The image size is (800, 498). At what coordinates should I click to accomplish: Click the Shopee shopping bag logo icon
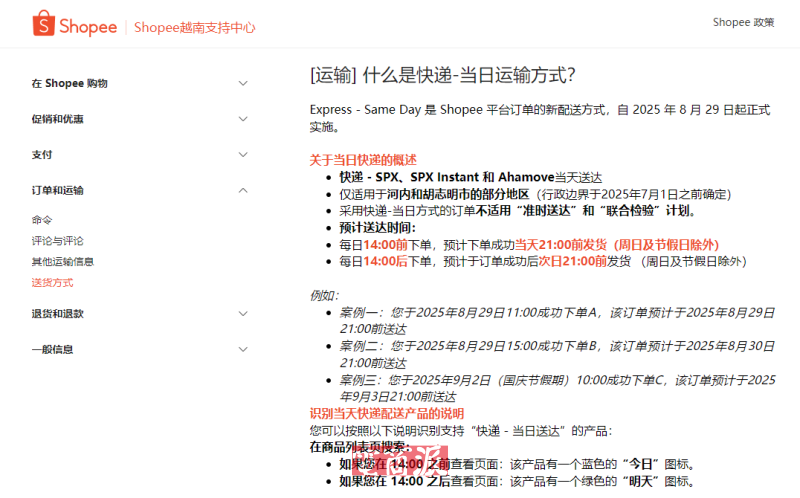pos(43,25)
